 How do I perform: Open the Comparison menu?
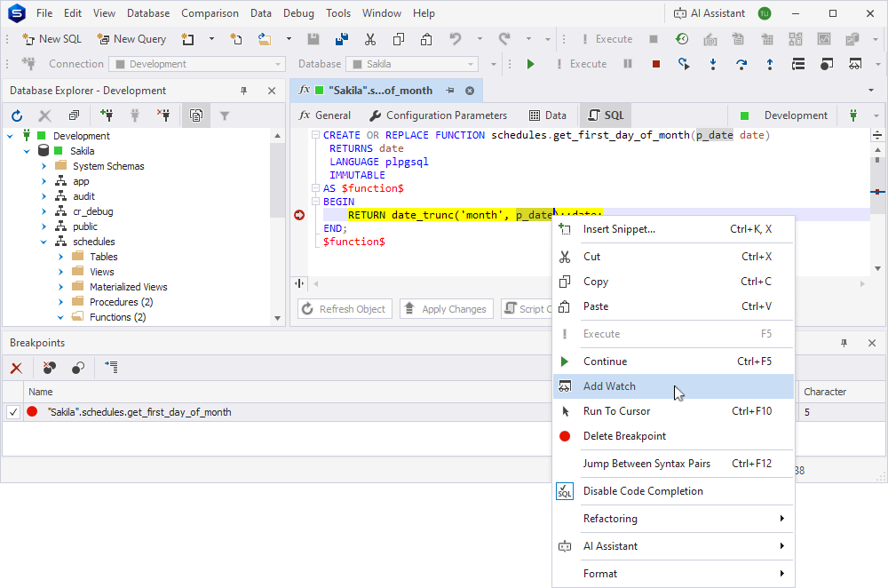pos(210,13)
